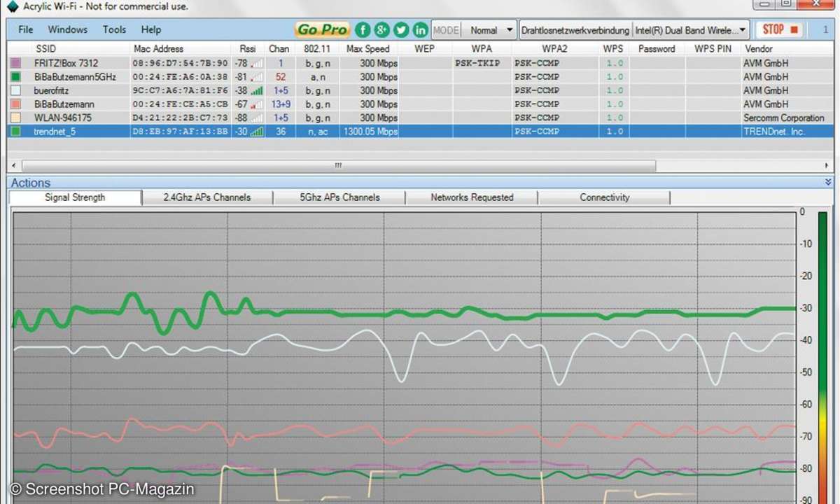Sort by the Password column header
The height and width of the screenshot is (504, 840).
(x=657, y=49)
